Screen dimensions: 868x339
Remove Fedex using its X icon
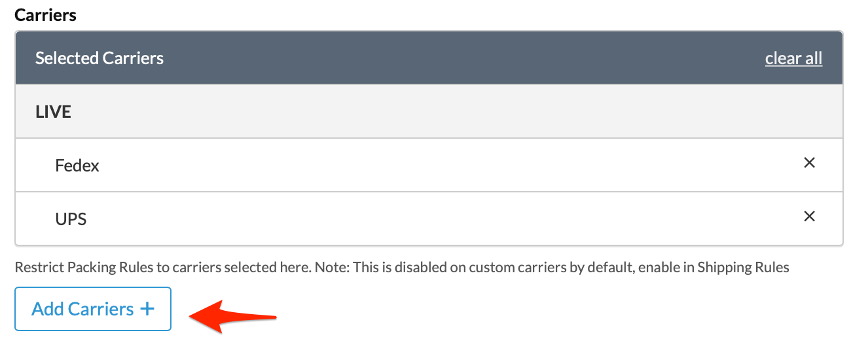click(x=809, y=163)
